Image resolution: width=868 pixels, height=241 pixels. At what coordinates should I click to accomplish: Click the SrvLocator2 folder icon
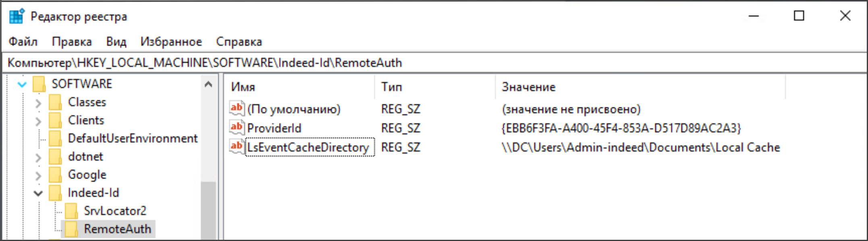click(71, 211)
